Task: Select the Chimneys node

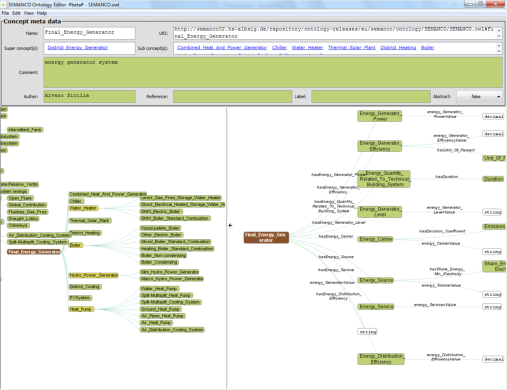Action: 18,226
